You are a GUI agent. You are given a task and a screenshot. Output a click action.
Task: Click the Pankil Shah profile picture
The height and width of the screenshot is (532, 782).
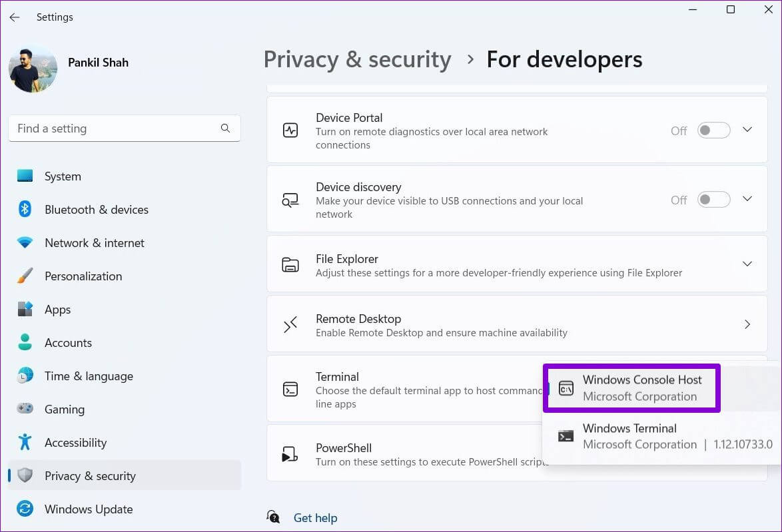[33, 69]
